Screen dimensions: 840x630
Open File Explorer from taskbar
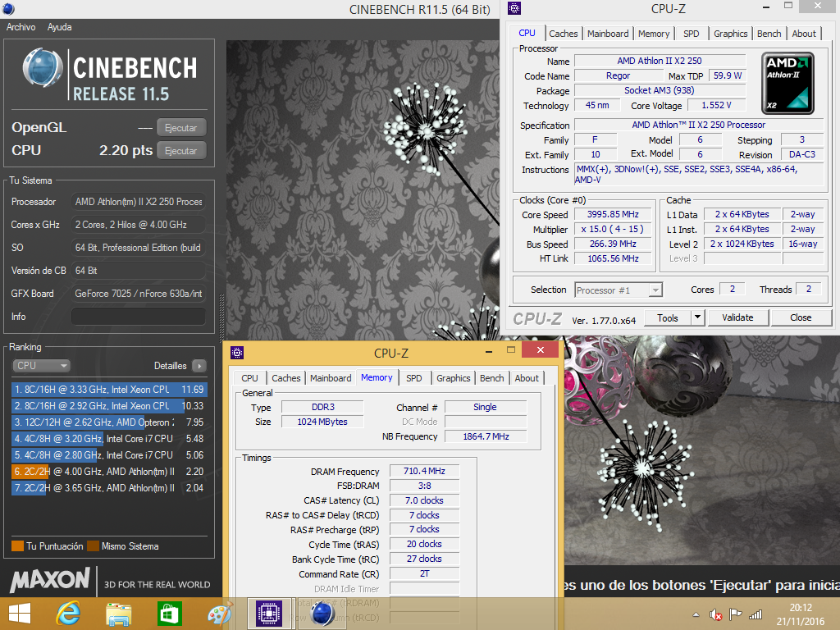coord(118,614)
